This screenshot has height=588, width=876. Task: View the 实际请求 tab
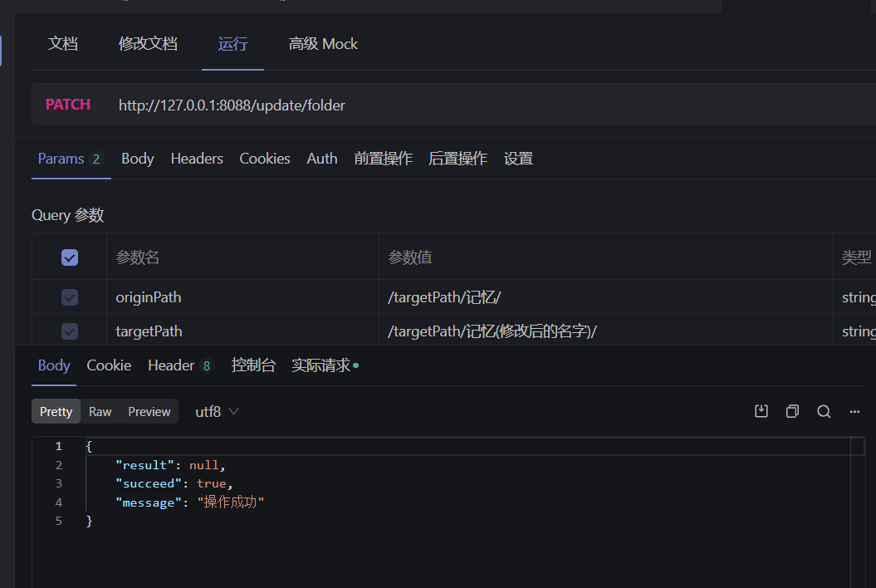pyautogui.click(x=324, y=365)
